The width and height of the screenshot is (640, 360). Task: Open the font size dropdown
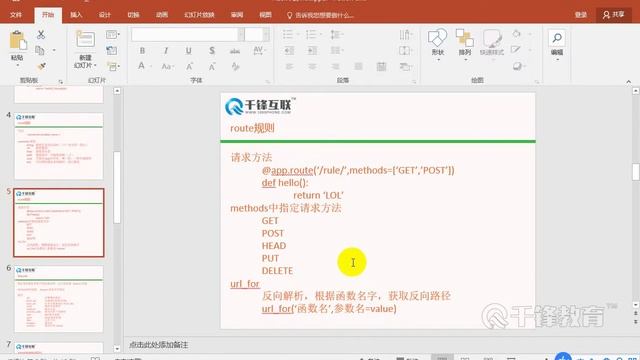[x=266, y=35]
